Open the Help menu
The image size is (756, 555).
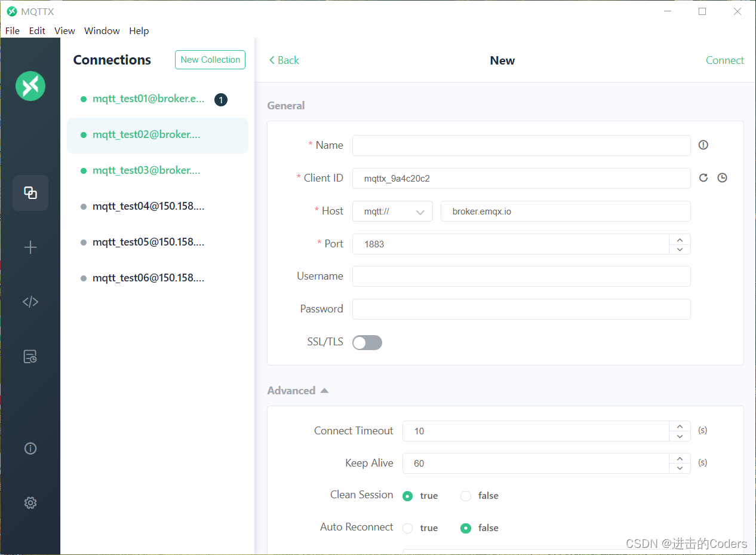point(139,31)
